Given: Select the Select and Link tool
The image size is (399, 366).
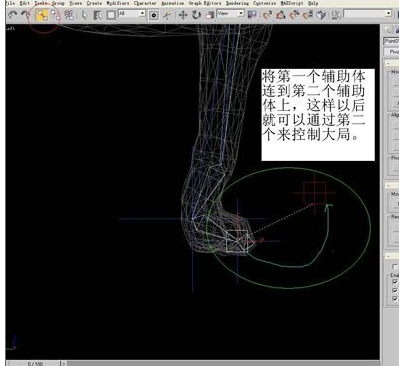Looking at the screenshot, I should (x=42, y=15).
